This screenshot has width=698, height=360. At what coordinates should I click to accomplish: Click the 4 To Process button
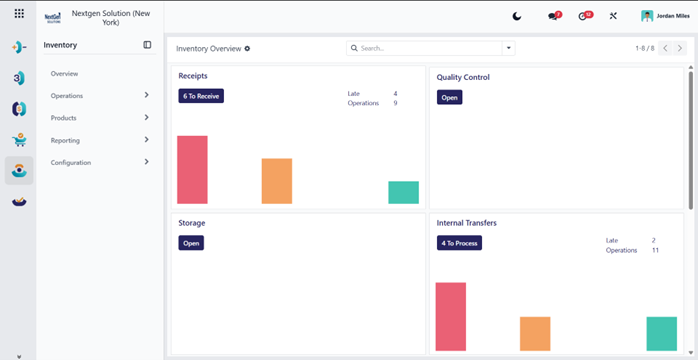(x=459, y=243)
